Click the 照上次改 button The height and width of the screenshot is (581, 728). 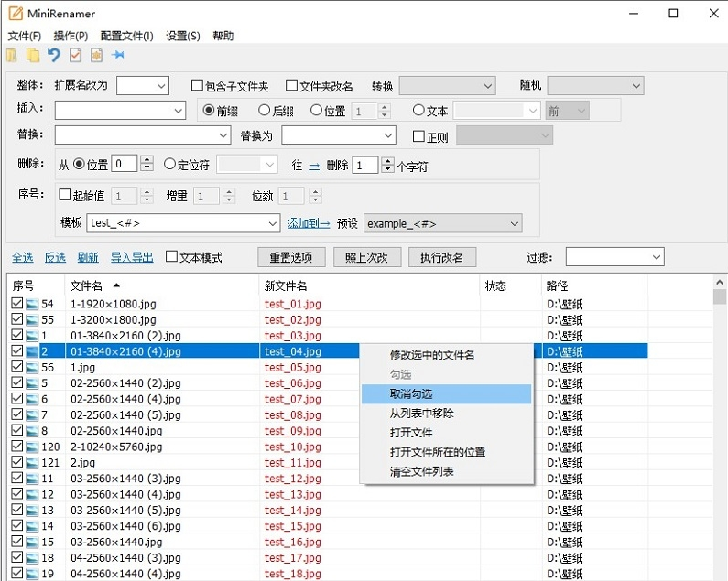click(367, 257)
